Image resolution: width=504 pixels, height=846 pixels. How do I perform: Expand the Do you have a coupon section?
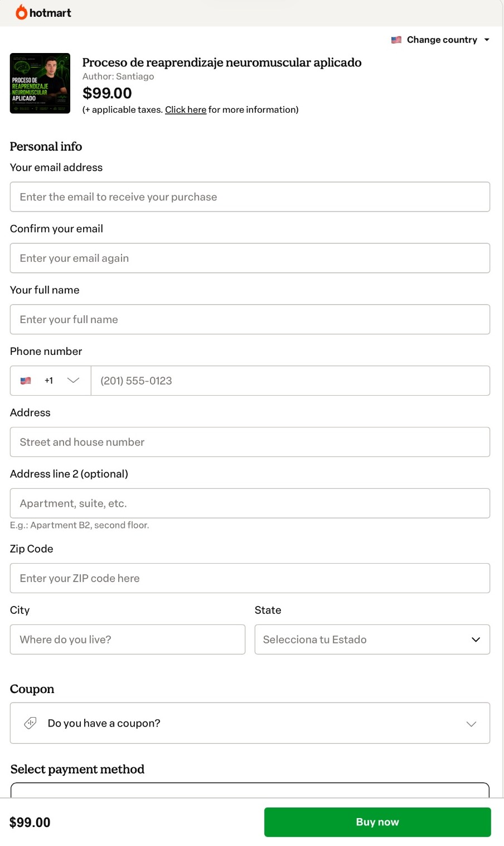point(250,723)
